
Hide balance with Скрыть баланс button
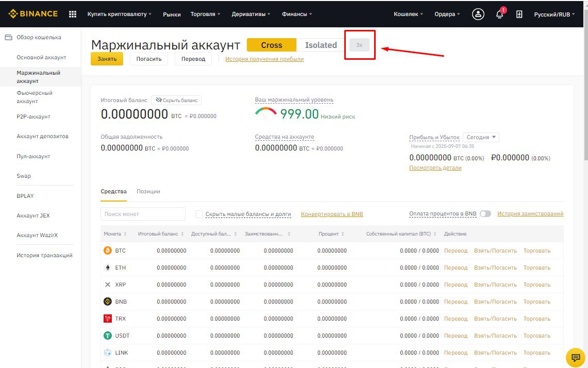tap(176, 100)
